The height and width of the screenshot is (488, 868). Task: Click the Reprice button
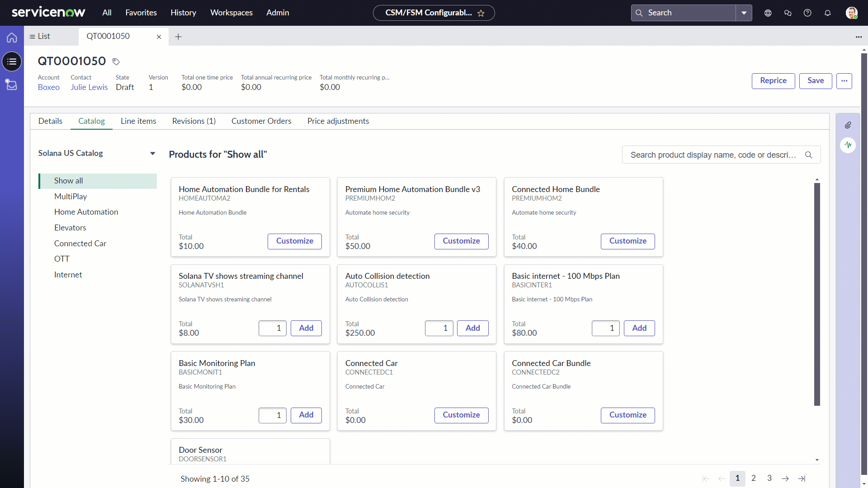[x=773, y=81]
